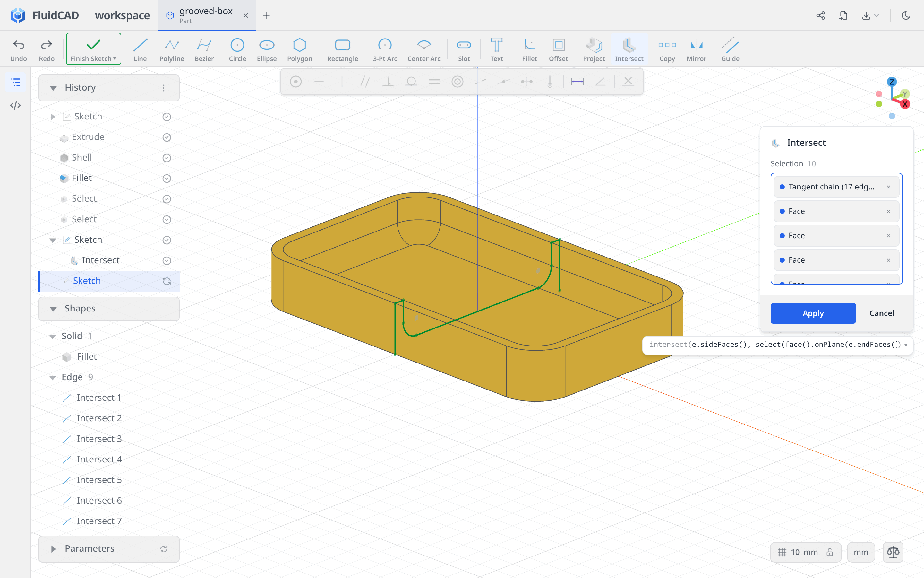Toggle status check on Fillet history row
Image resolution: width=924 pixels, height=578 pixels.
(167, 178)
